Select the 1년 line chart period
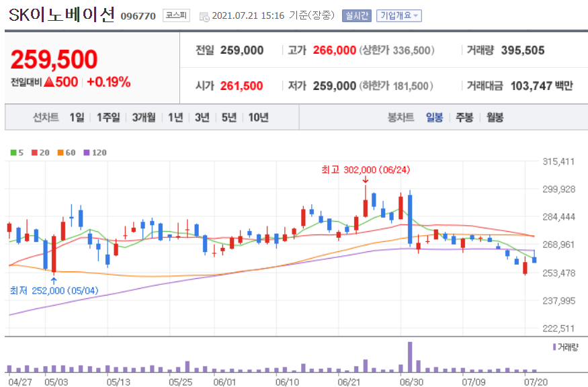This screenshot has width=588, height=387. coord(175,118)
